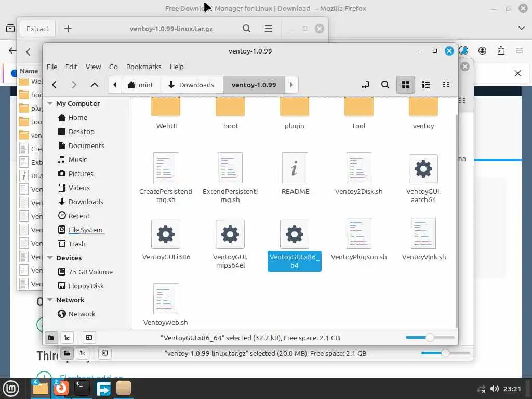Open archive manager hamburger menu
Viewport: 532px width, 399px height.
coord(269,29)
